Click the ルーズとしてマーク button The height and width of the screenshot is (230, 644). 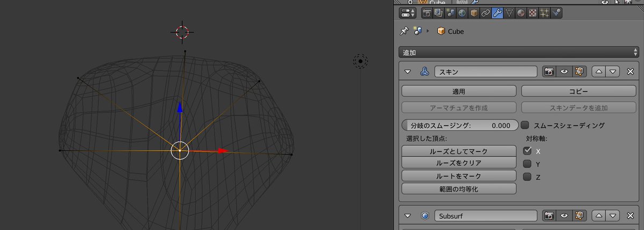coord(459,152)
